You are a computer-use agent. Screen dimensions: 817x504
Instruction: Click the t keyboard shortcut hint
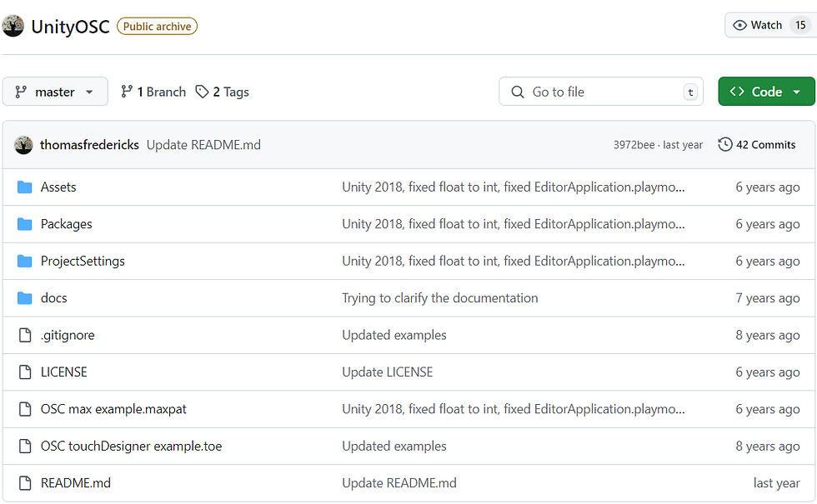point(690,92)
